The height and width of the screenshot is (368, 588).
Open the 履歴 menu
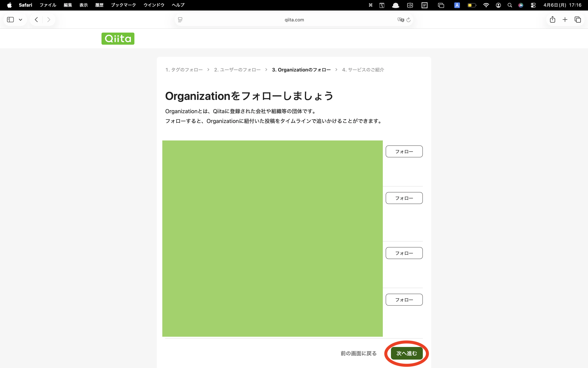[99, 5]
